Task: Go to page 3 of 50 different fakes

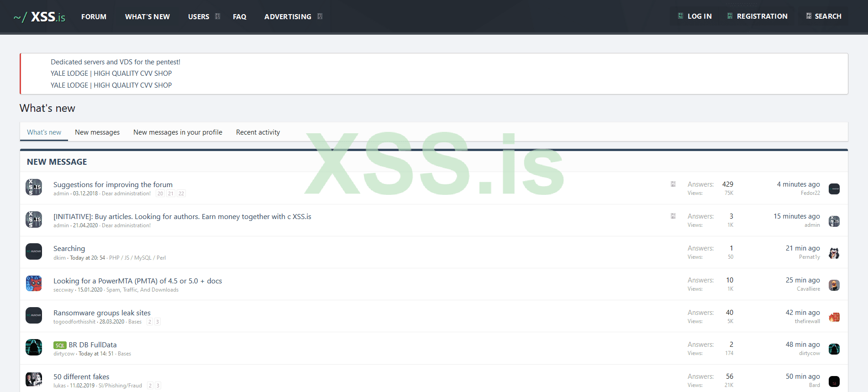Action: tap(158, 386)
